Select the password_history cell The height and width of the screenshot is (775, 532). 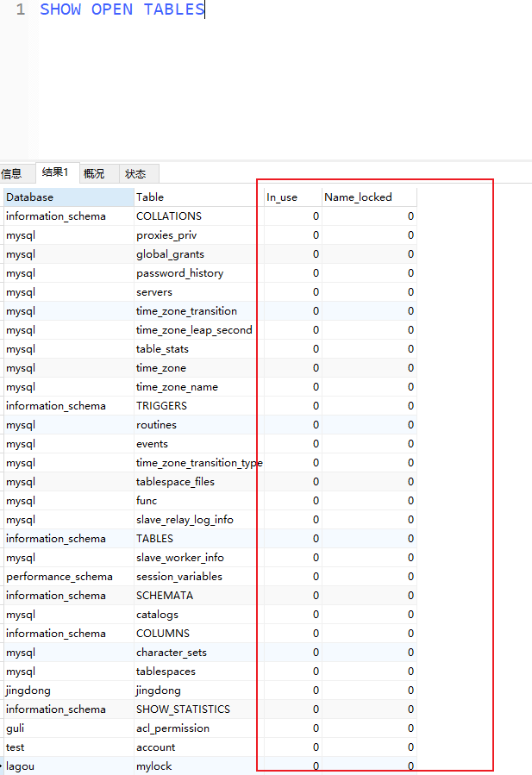click(199, 272)
